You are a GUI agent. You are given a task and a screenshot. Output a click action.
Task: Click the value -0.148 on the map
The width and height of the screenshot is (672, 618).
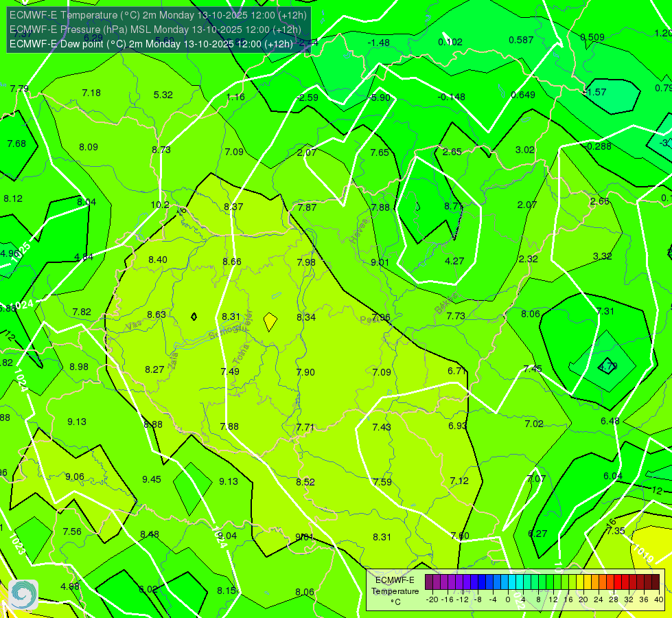(451, 98)
